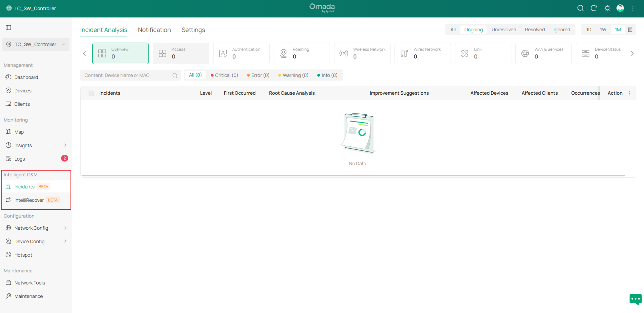This screenshot has height=313, width=644.
Task: Tick the select-all Incidents checkbox
Action: coord(91,93)
